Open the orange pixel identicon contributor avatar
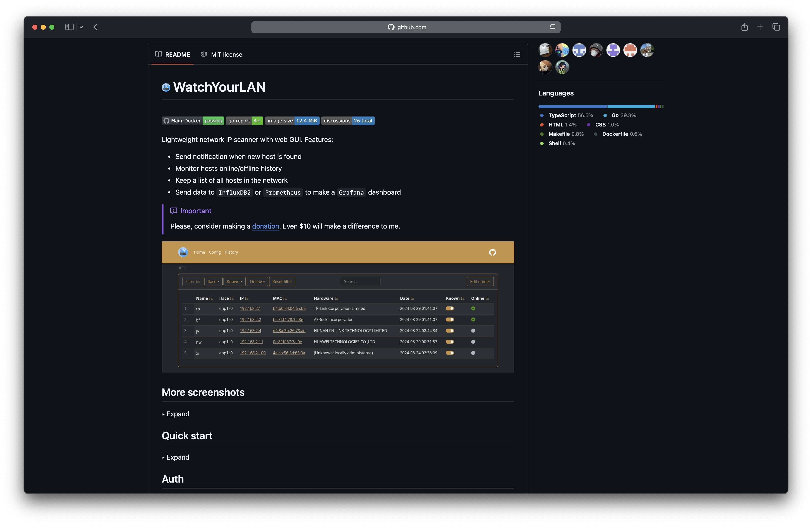812x525 pixels. click(x=630, y=50)
